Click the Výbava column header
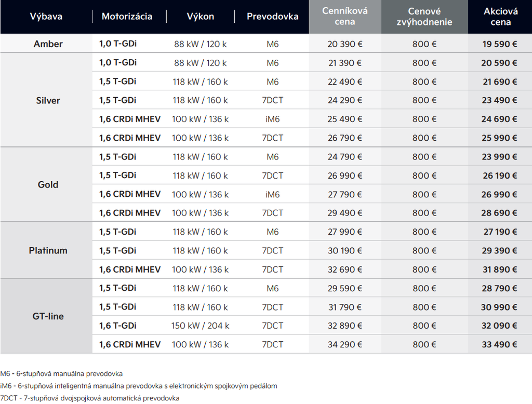 pyautogui.click(x=46, y=17)
